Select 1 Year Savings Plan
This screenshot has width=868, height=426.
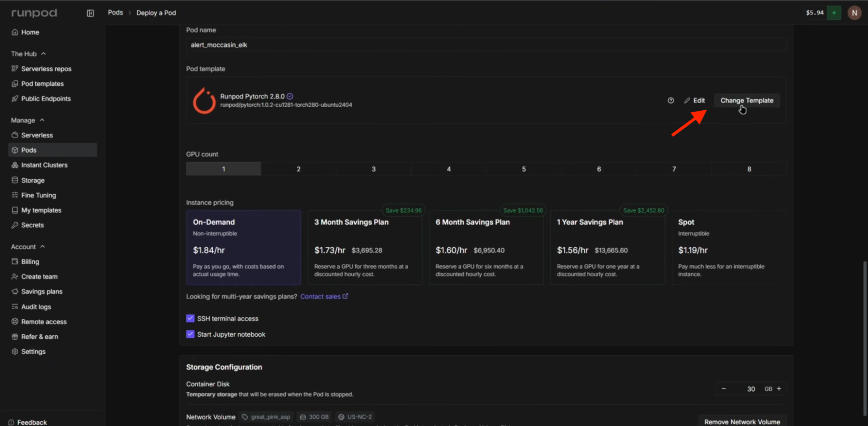coord(607,247)
